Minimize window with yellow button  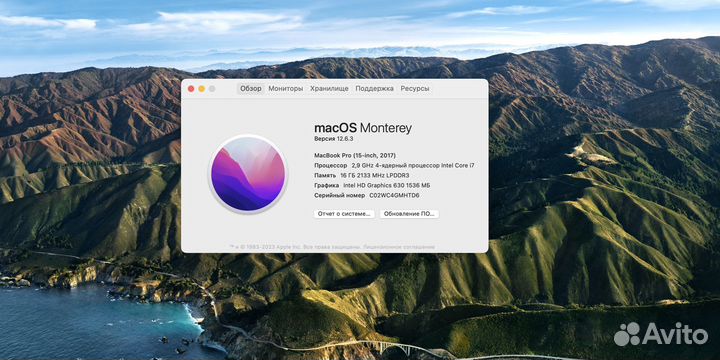tap(202, 89)
